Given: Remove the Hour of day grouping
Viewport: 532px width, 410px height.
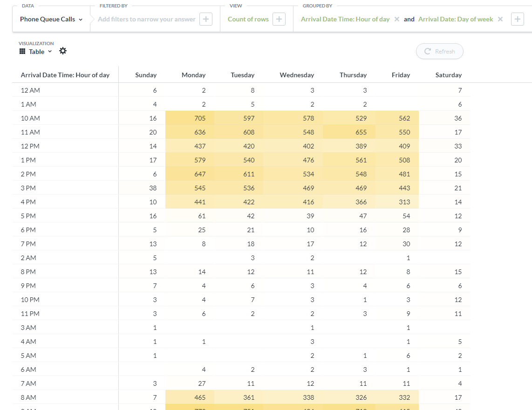Looking at the screenshot, I should coord(396,19).
